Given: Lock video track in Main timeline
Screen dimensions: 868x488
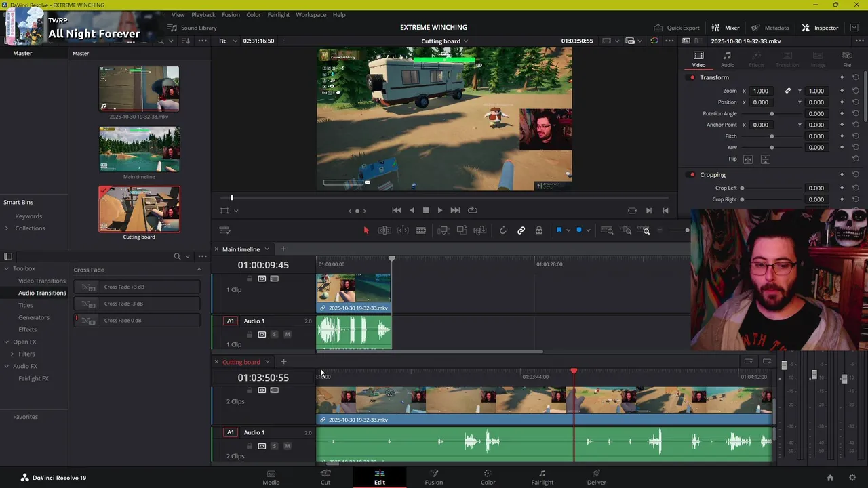Looking at the screenshot, I should point(249,279).
